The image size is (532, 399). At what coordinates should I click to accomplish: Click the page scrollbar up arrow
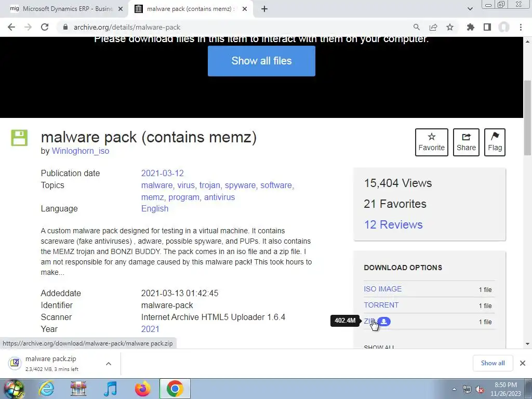click(x=528, y=41)
